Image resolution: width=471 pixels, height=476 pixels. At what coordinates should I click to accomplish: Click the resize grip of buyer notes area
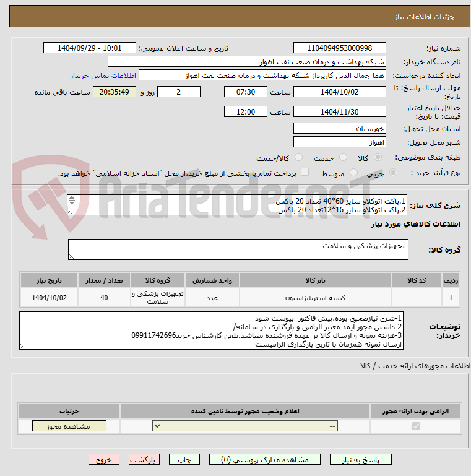pyautogui.click(x=22, y=347)
